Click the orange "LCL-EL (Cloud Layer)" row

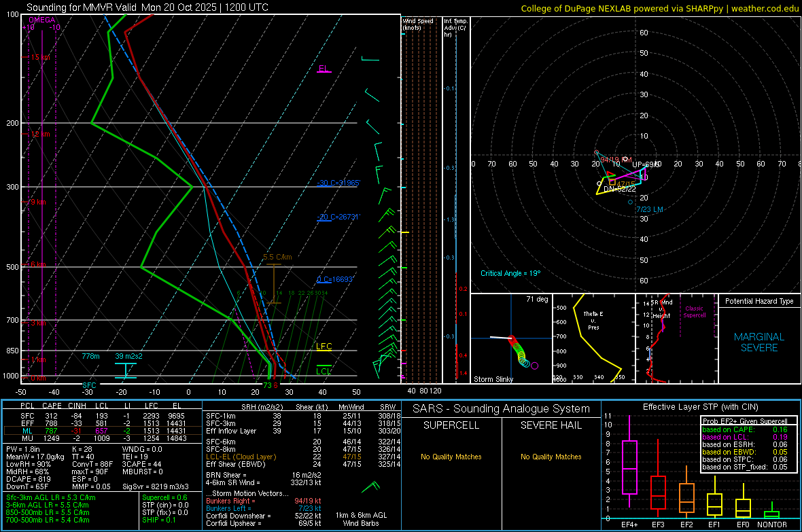point(303,457)
